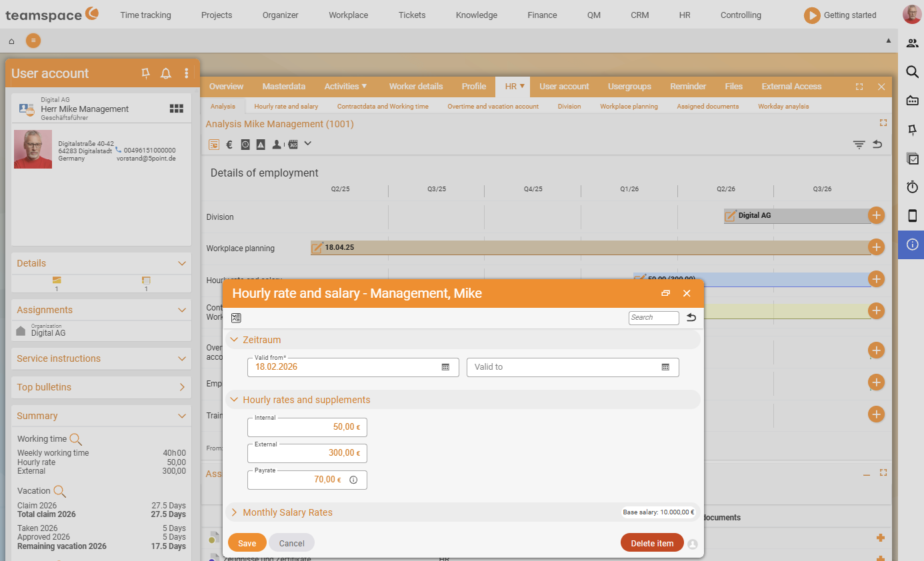Click the Internal hourly rate field
Viewport: 924px width, 561px height.
tap(307, 427)
